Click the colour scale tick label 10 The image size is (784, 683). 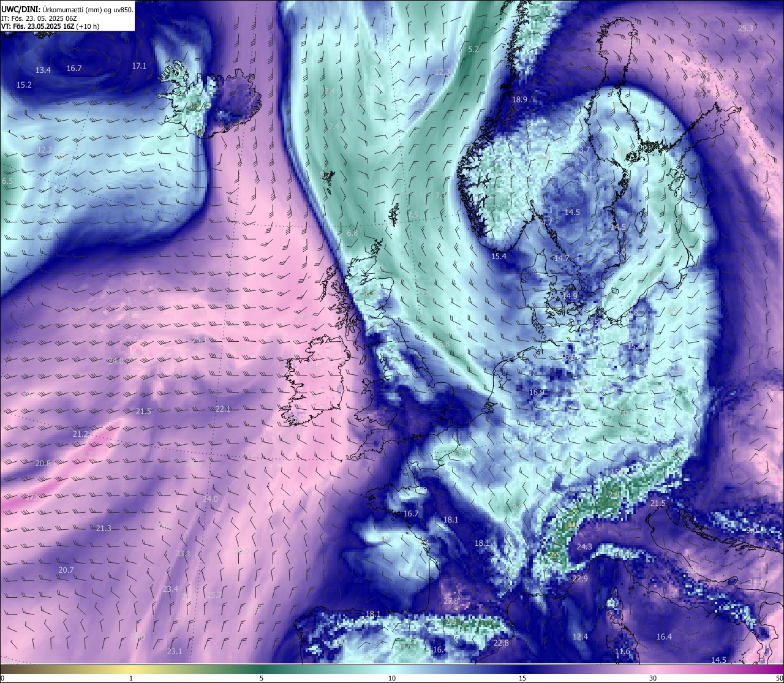tap(392, 678)
